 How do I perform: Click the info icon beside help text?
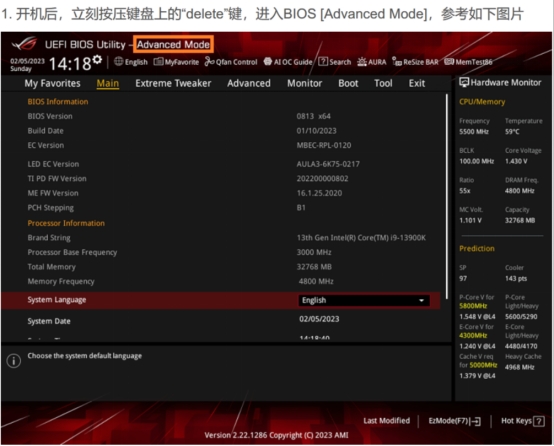tap(14, 361)
